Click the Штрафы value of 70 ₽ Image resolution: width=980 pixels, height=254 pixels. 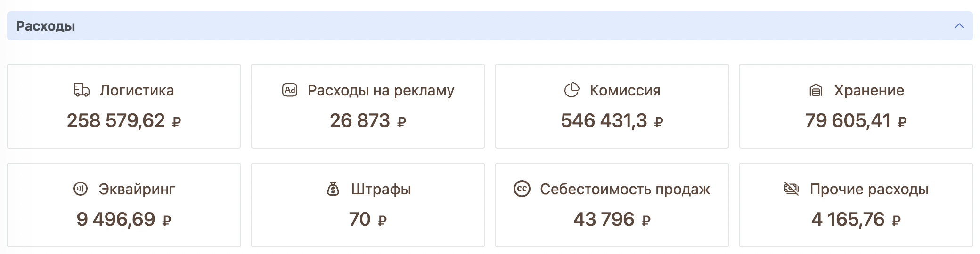click(367, 220)
